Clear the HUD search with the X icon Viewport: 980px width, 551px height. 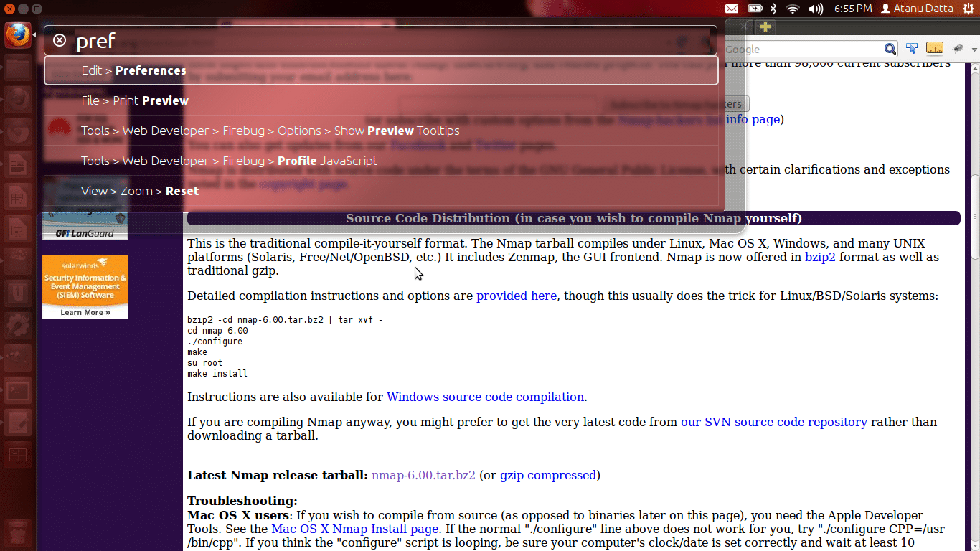coord(60,41)
